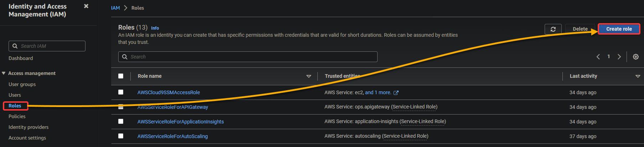644x147 pixels.
Task: Click the 'Identity and Access Management (IAM)' title
Action: pos(37,10)
